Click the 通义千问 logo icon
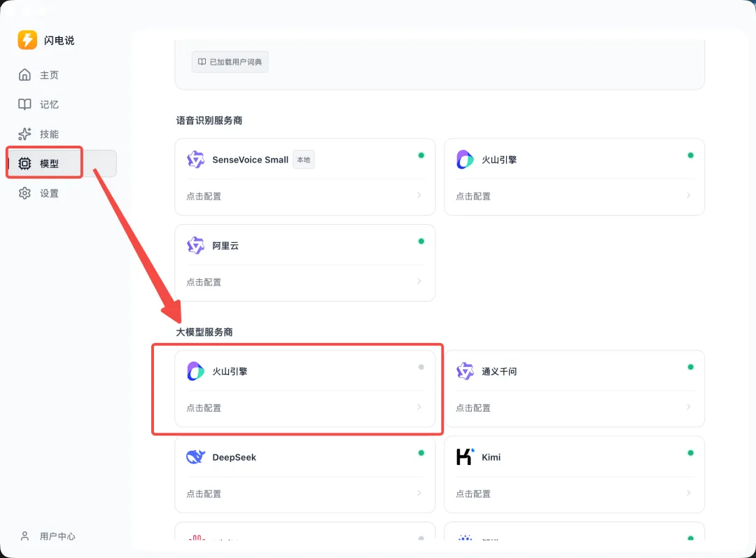The image size is (756, 558). pyautogui.click(x=465, y=371)
